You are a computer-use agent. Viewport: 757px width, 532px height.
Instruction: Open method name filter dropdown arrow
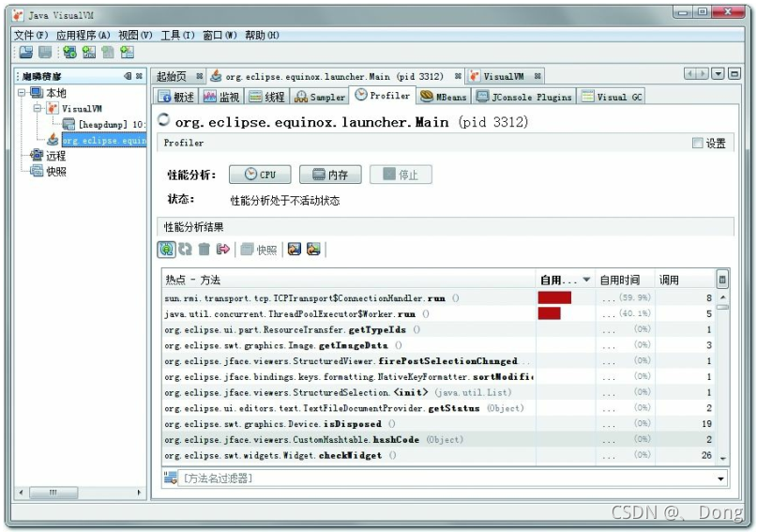pyautogui.click(x=720, y=479)
